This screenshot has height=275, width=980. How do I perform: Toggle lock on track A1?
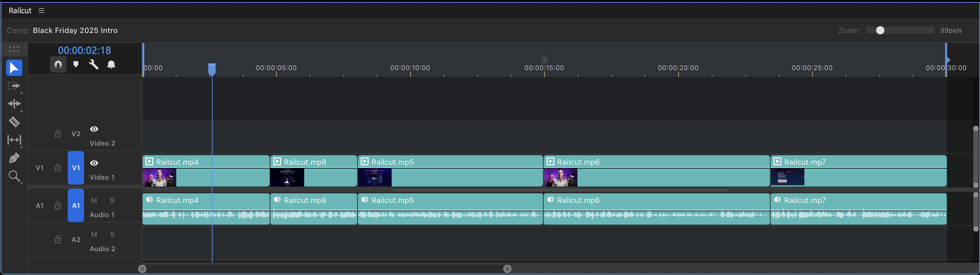pyautogui.click(x=58, y=205)
